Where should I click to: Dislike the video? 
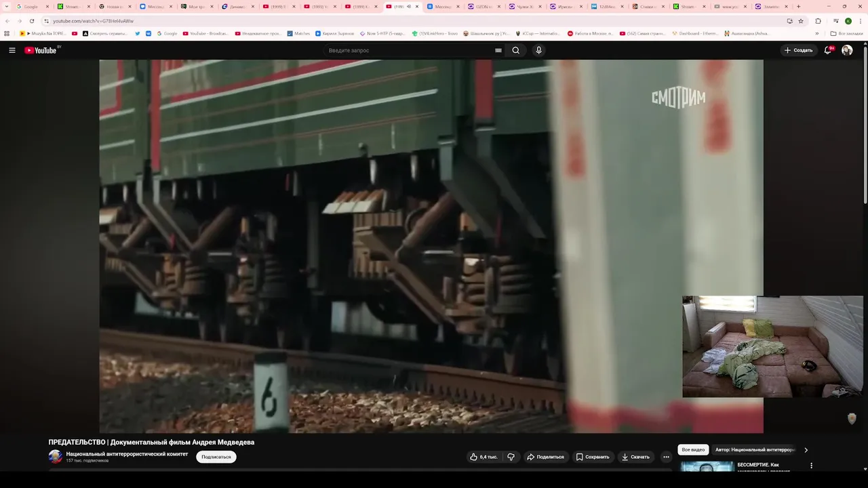click(511, 457)
